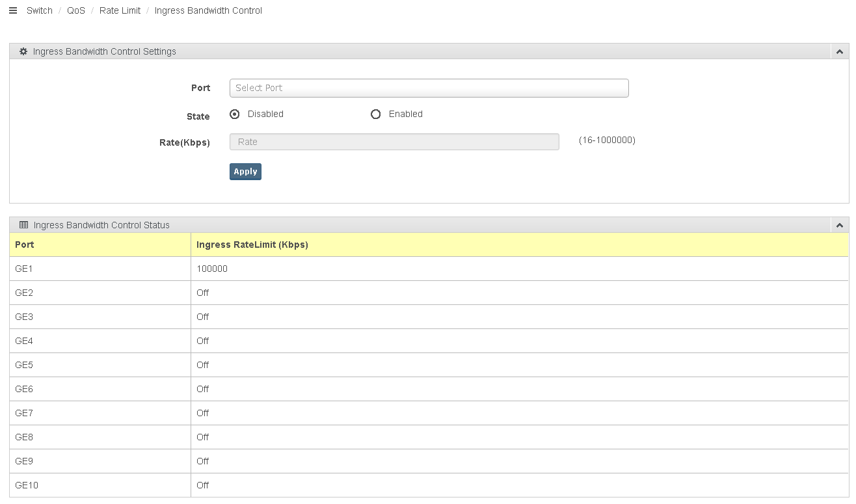Click the 100000 rate value for GE1
Viewport: 856px width, 504px height.
point(212,269)
